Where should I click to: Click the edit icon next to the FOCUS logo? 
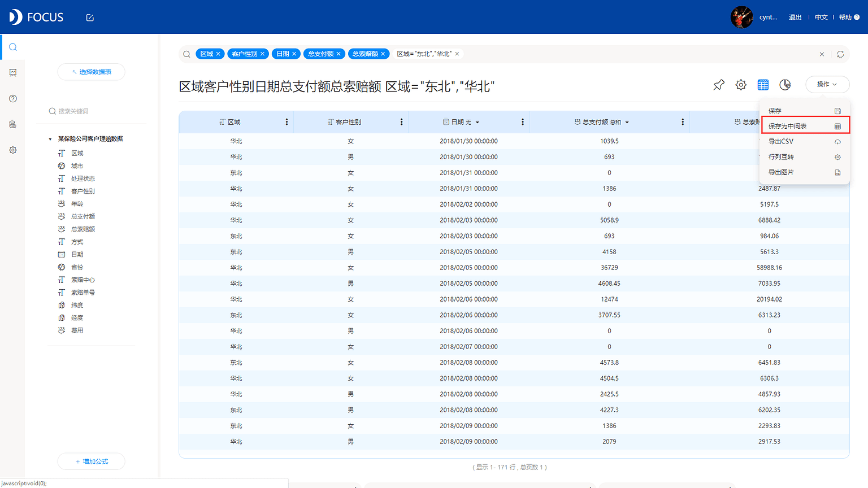[x=90, y=18]
